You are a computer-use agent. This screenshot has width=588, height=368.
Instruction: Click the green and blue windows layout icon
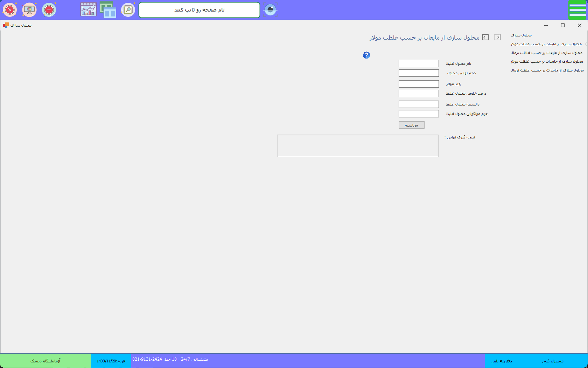click(x=108, y=10)
